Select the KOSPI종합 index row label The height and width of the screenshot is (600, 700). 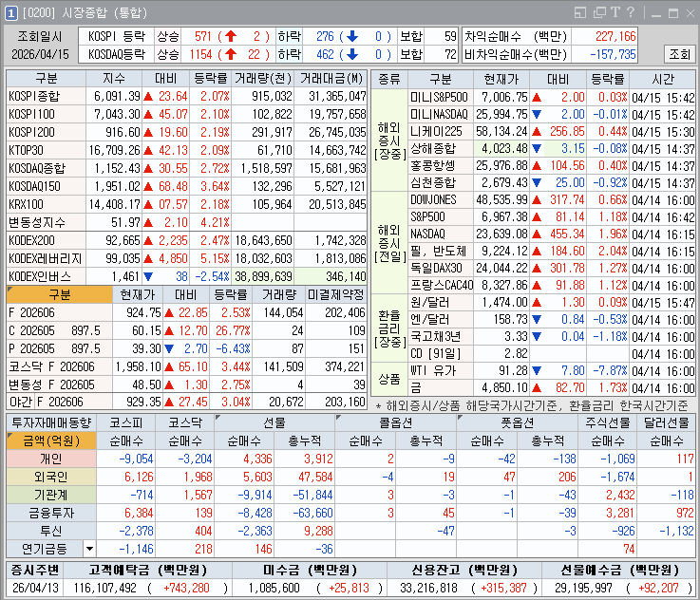[x=46, y=96]
